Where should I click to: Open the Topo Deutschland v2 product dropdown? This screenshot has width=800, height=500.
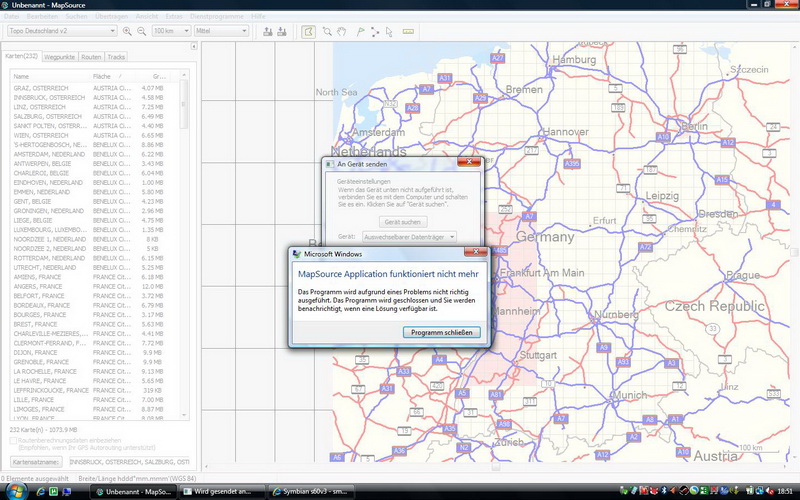62,31
